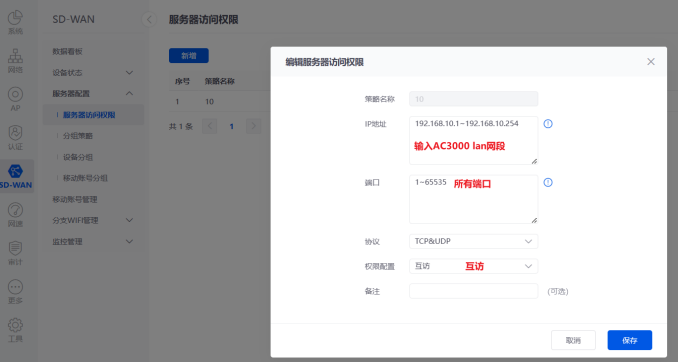Expand the 分支WIFI管理 menu

pyautogui.click(x=93, y=220)
